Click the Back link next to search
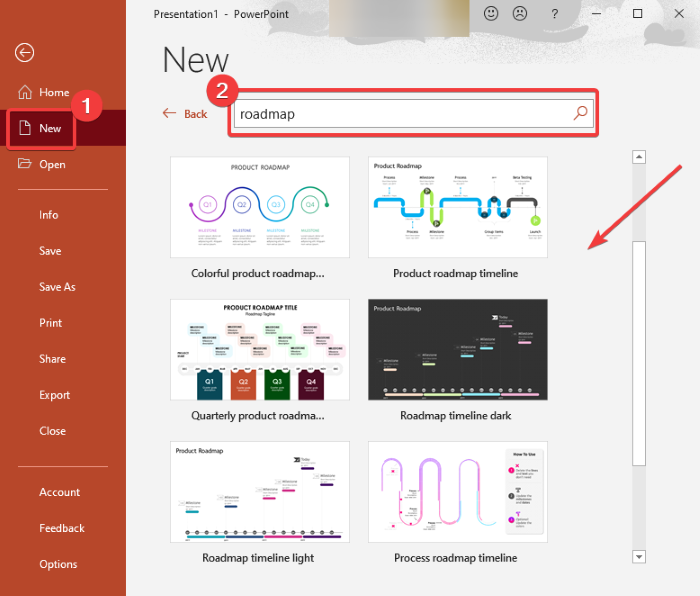The image size is (700, 596). pyautogui.click(x=196, y=114)
